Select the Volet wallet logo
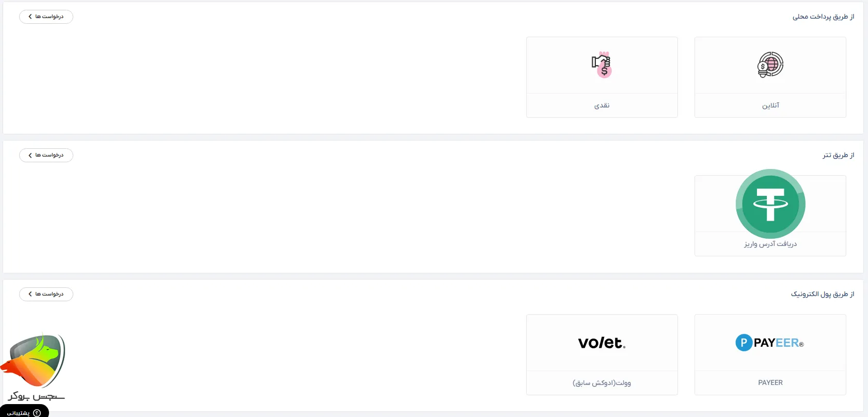Screen dimensions: 868x417 point(602,343)
